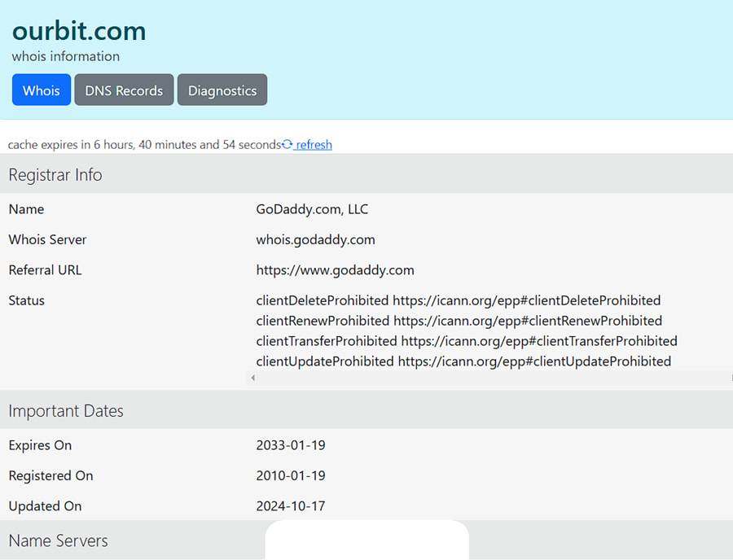Click the Whois Server label
The height and width of the screenshot is (560, 733).
coord(48,239)
